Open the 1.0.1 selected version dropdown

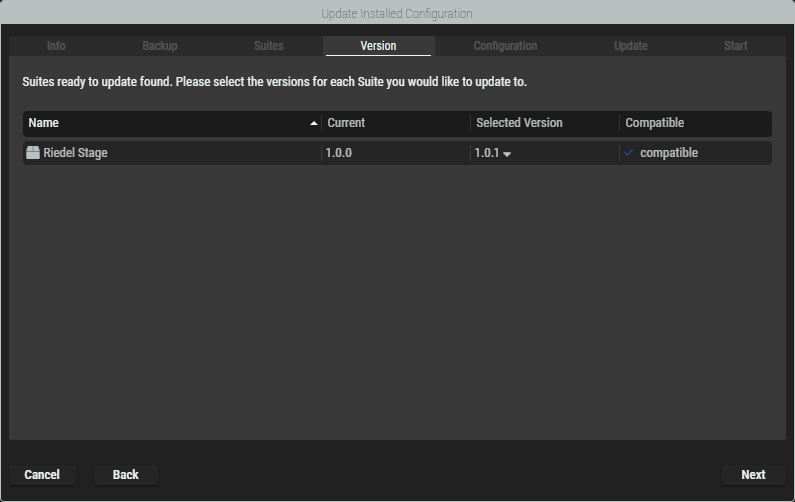pyautogui.click(x=493, y=154)
